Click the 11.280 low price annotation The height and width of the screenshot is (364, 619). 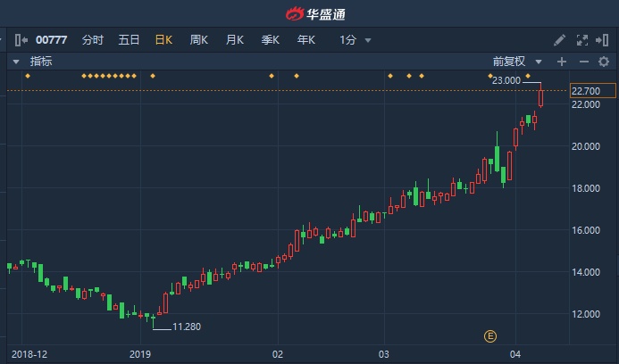point(187,327)
